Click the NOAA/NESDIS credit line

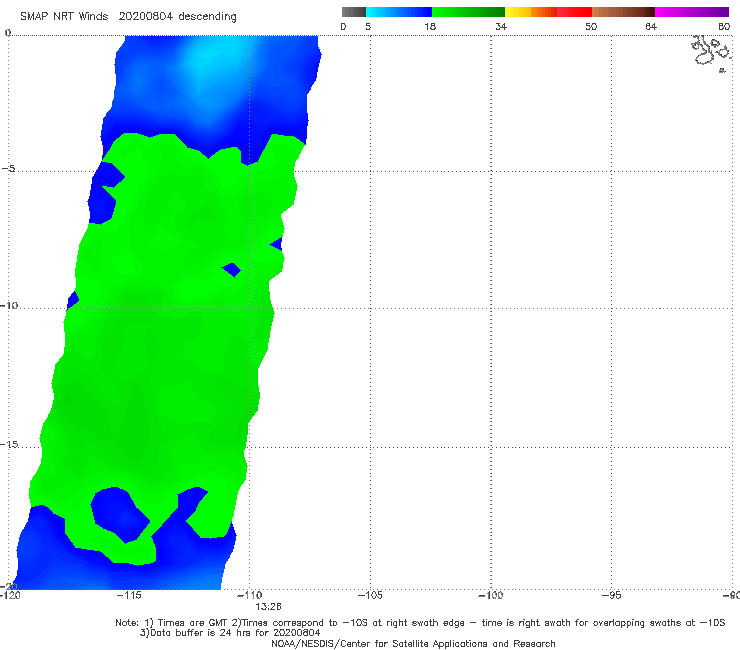(413, 643)
